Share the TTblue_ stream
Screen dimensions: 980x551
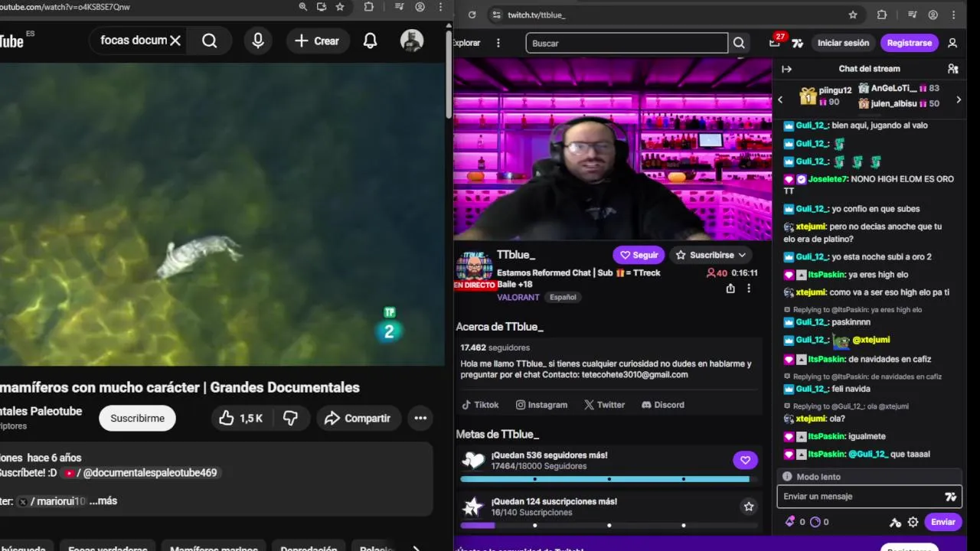point(730,289)
